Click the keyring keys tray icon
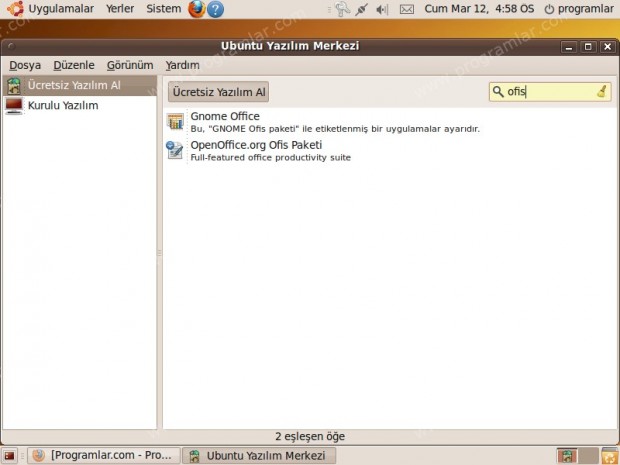 coord(342,9)
